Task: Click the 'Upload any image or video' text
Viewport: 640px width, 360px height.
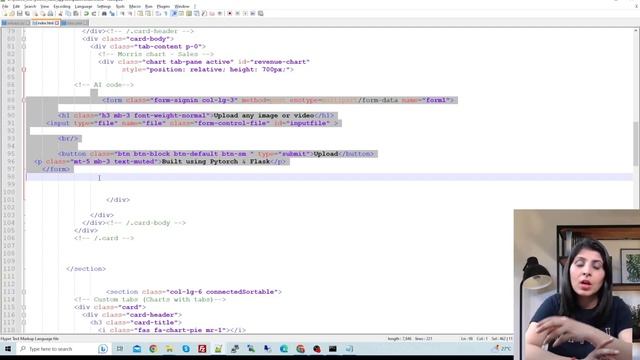Action: (264, 116)
